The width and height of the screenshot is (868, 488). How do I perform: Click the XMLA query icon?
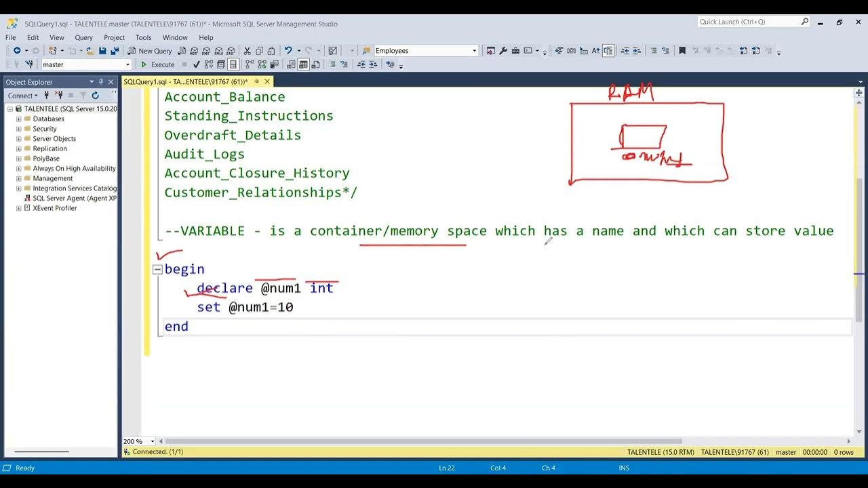click(x=218, y=51)
